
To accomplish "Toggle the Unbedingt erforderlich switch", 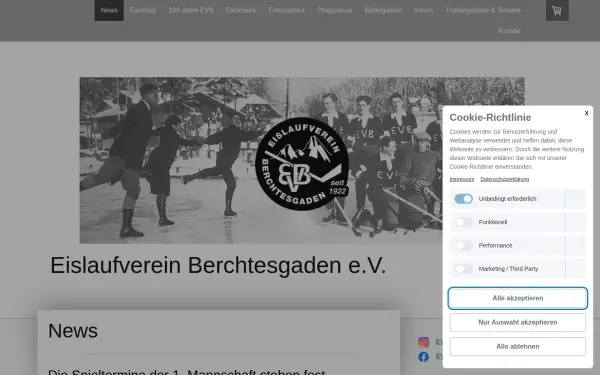I will pos(463,199).
